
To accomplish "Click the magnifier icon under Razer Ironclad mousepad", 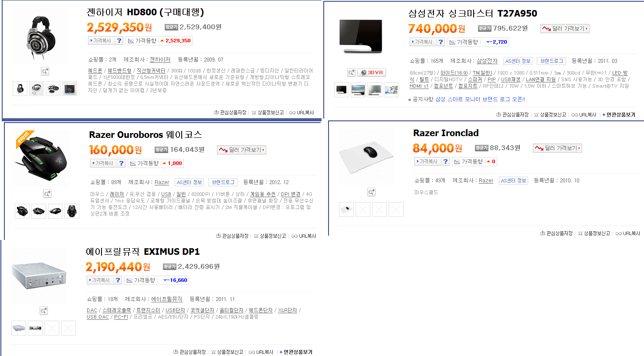I will pyautogui.click(x=371, y=192).
